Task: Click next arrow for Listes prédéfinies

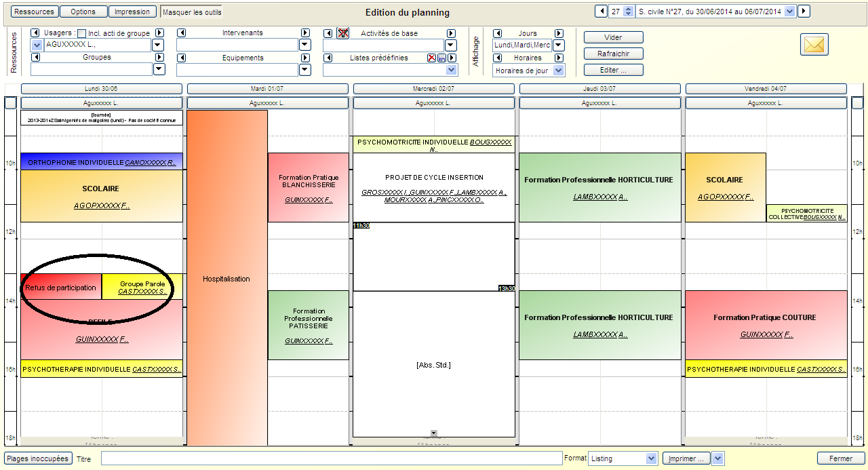Action: (451, 58)
